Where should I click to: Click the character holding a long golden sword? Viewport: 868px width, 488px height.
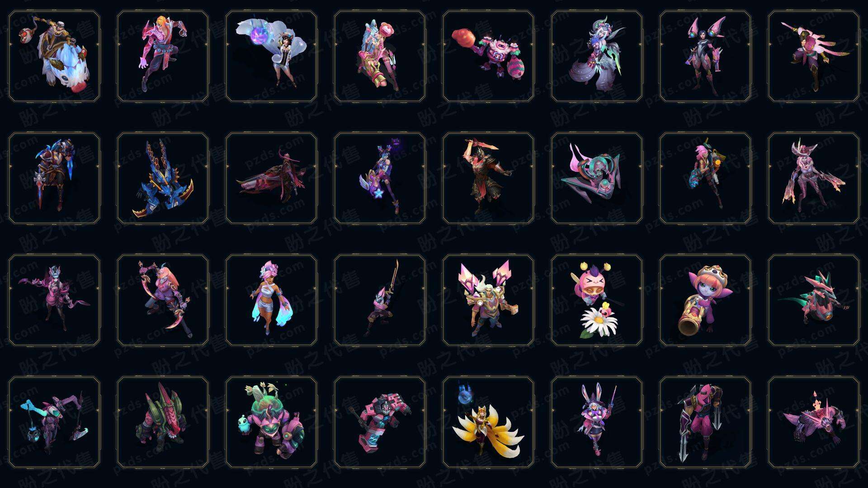[380, 300]
